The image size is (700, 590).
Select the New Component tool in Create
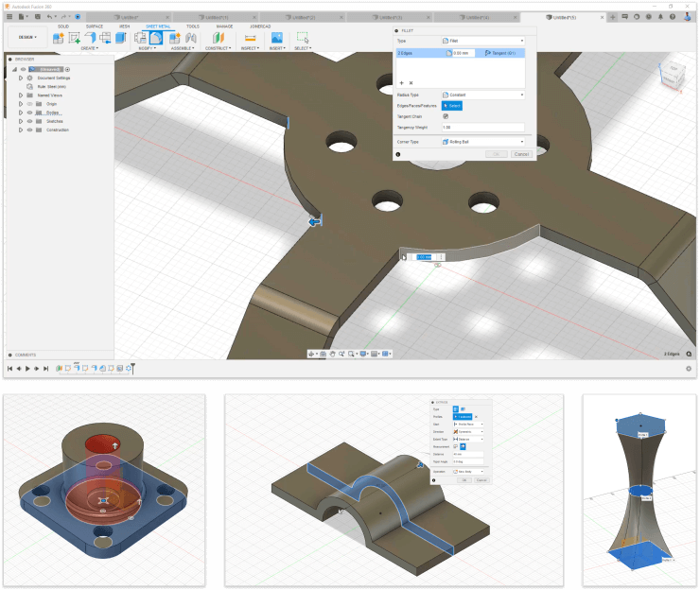click(x=59, y=39)
